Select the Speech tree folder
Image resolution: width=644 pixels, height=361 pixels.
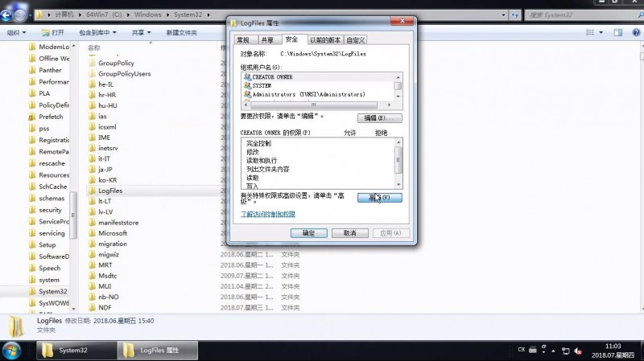pyautogui.click(x=49, y=269)
